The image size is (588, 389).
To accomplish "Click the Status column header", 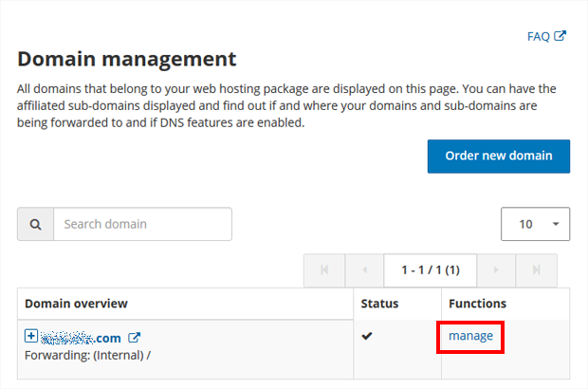I will (x=379, y=304).
